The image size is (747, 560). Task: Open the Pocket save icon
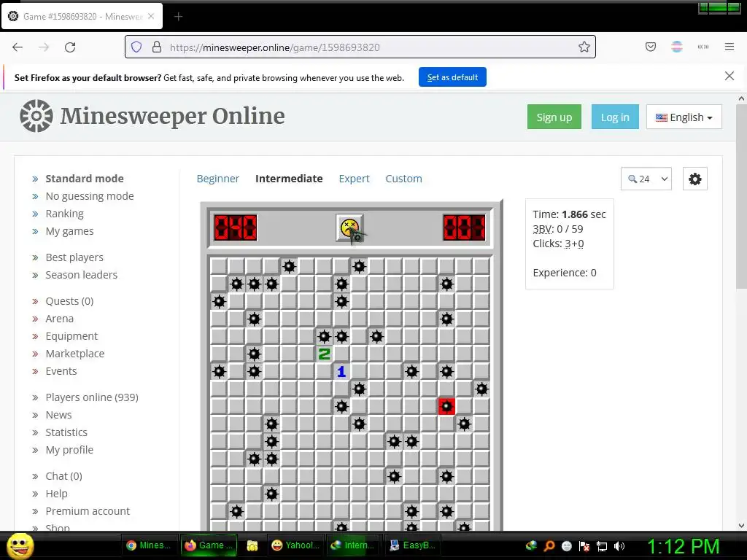tap(650, 47)
